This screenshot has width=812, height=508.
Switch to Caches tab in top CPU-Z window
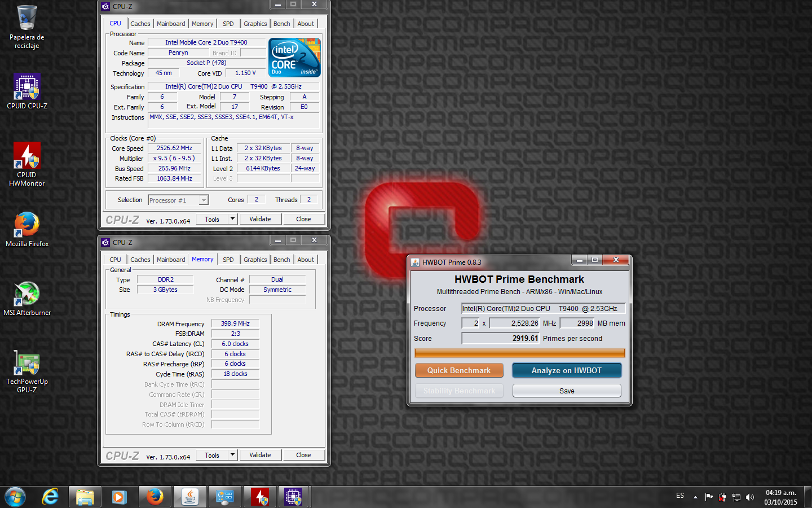point(140,24)
